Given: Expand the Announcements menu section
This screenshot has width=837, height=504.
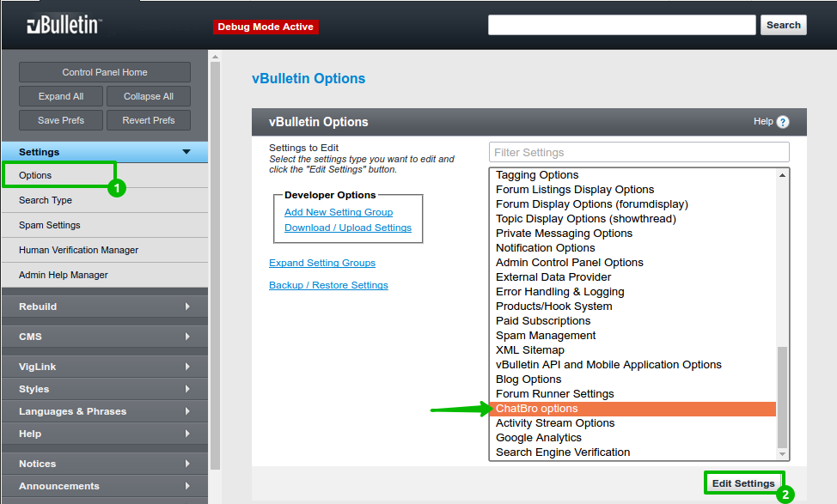Looking at the screenshot, I should [105, 486].
